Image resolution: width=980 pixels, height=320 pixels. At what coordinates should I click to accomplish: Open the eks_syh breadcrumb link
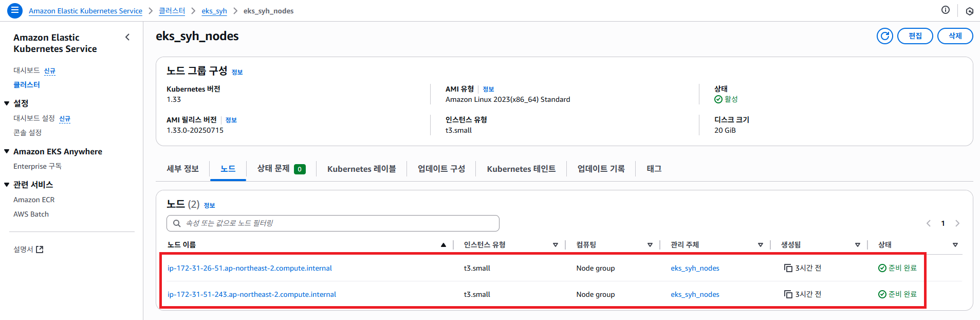point(214,11)
